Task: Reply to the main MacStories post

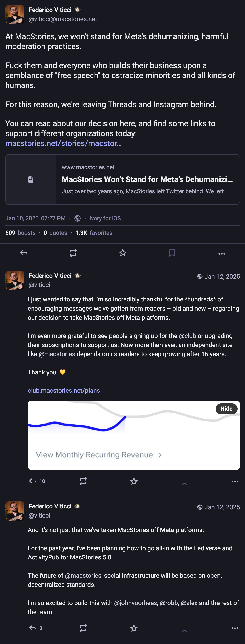Action: tap(24, 253)
